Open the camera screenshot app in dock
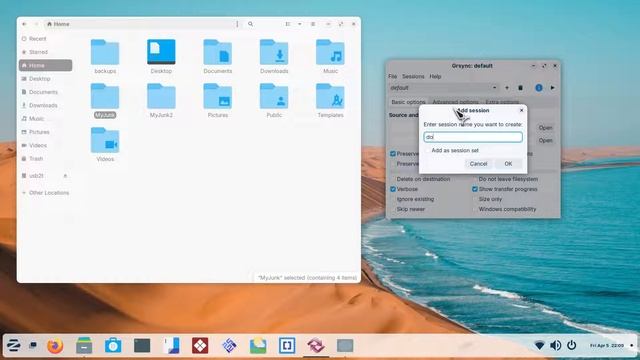The image size is (640, 360). (113, 346)
